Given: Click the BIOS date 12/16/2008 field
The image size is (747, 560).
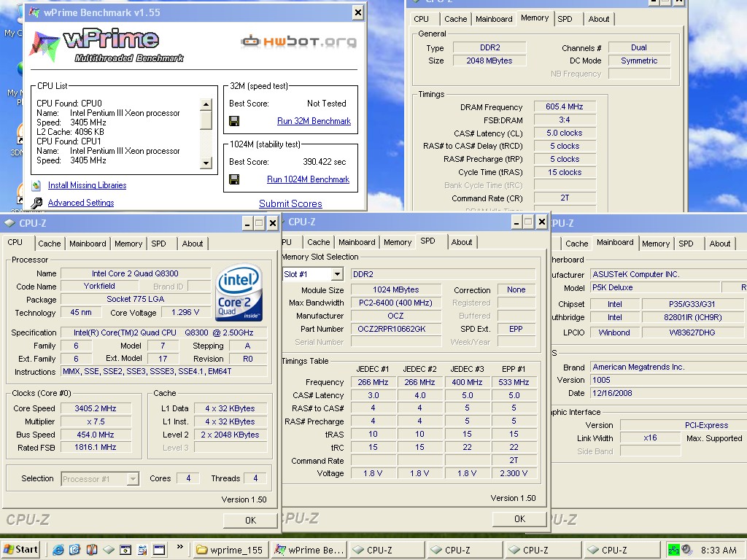Looking at the screenshot, I should click(668, 393).
